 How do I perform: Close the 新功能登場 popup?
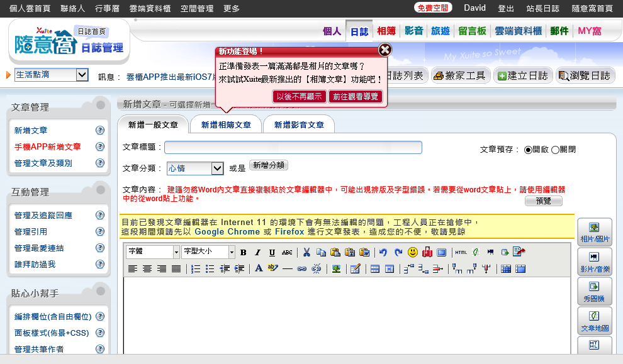point(384,50)
